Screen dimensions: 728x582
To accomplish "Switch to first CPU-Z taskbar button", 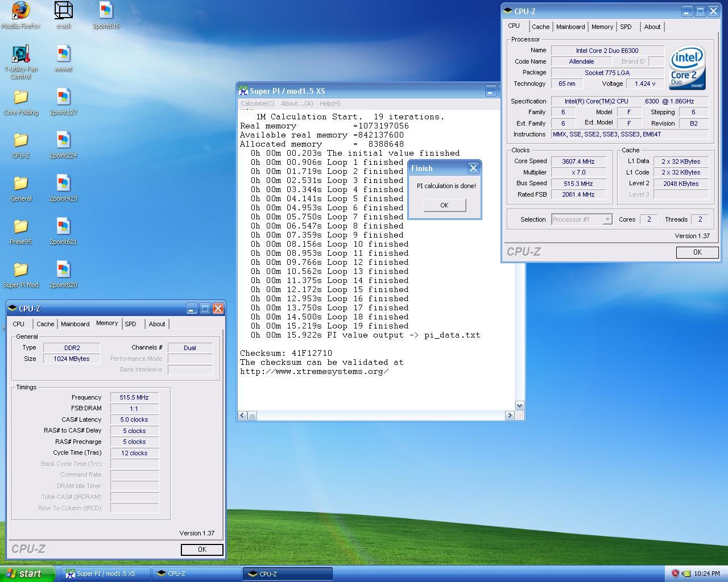I will [197, 573].
